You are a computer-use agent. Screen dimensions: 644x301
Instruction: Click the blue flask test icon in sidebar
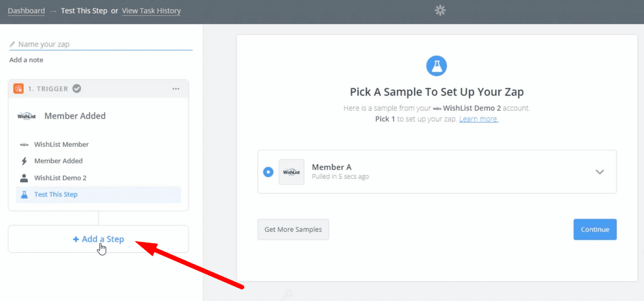(24, 195)
